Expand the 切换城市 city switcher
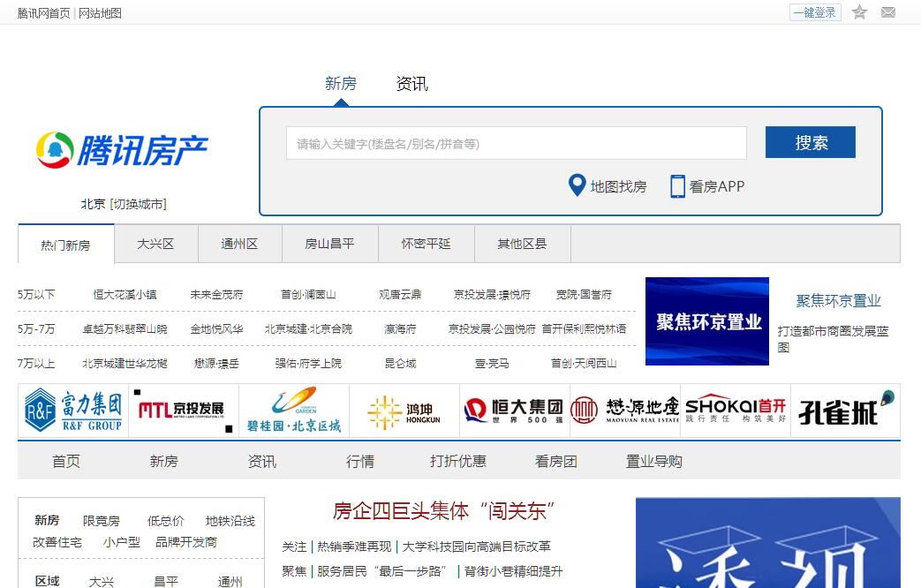The image size is (921, 588). click(138, 204)
